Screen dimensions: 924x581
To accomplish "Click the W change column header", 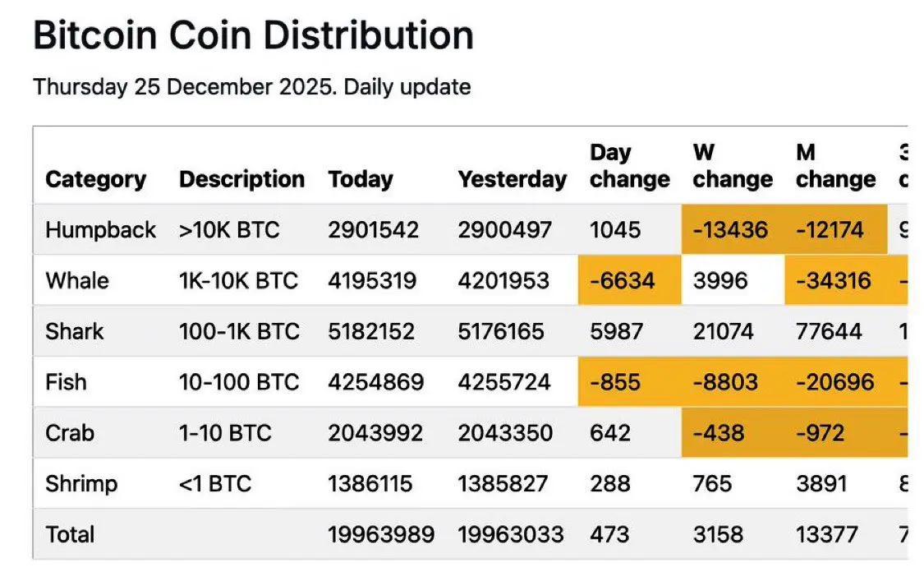I will (732, 166).
